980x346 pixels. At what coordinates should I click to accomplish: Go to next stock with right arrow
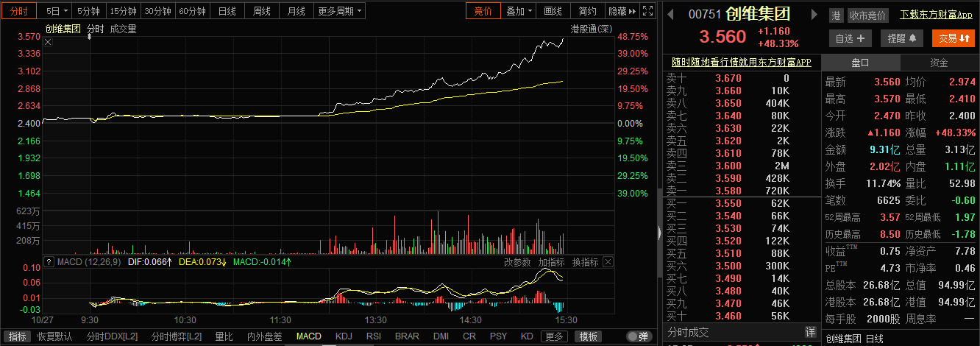(x=814, y=14)
